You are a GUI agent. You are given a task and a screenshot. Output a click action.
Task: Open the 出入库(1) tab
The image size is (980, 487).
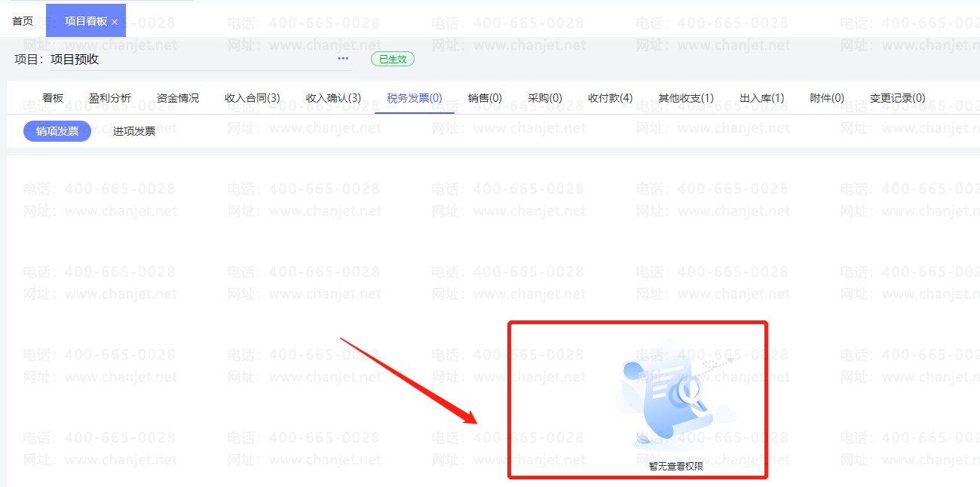click(762, 98)
